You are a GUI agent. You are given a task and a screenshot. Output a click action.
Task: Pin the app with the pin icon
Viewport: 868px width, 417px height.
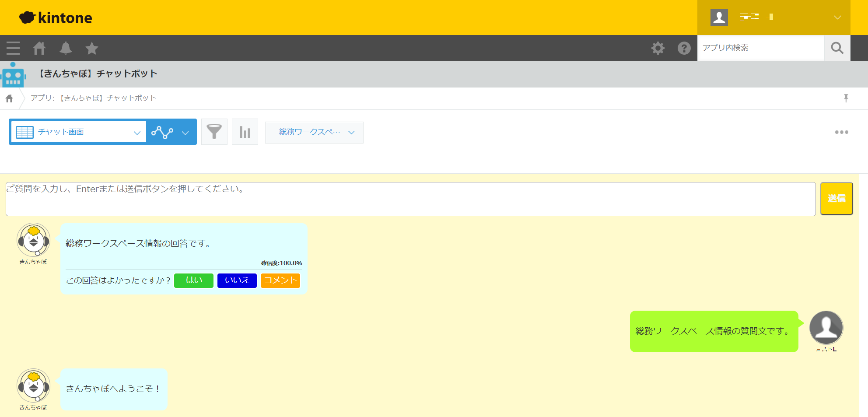point(846,98)
